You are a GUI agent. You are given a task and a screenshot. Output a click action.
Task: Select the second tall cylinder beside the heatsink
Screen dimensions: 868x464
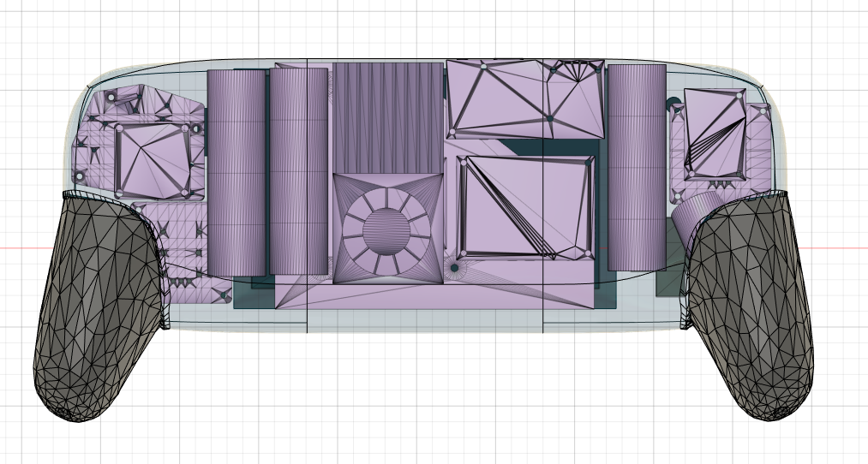tap(298, 171)
